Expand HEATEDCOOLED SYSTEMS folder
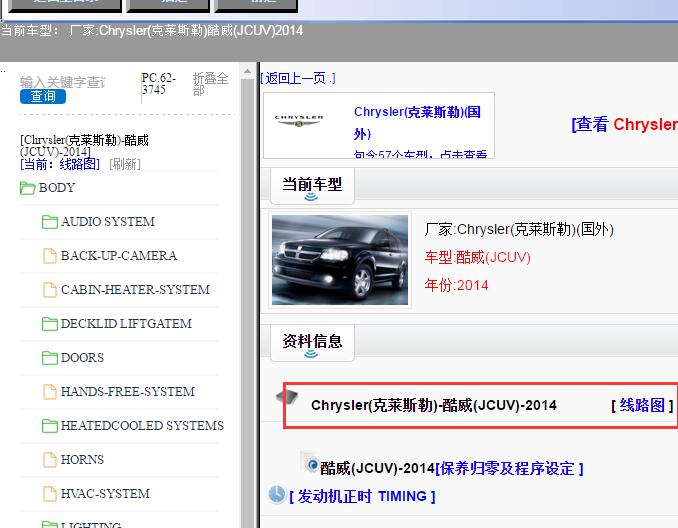 pos(142,426)
